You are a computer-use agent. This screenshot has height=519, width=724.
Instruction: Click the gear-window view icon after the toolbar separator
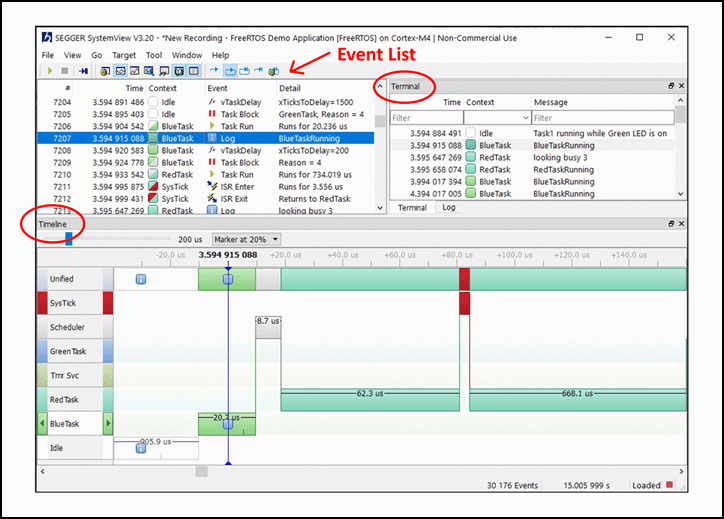pos(105,71)
